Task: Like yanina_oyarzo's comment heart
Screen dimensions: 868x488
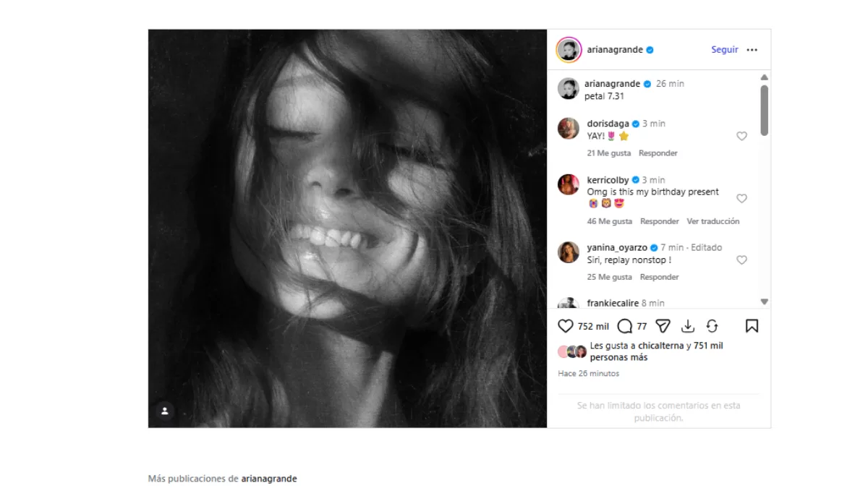Action: pos(741,260)
